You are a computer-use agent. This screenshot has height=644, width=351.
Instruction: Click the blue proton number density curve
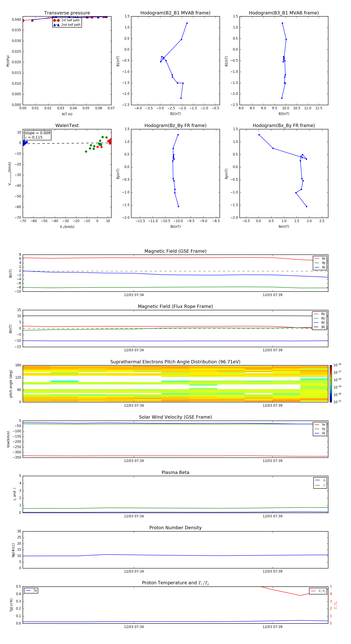point(175,555)
